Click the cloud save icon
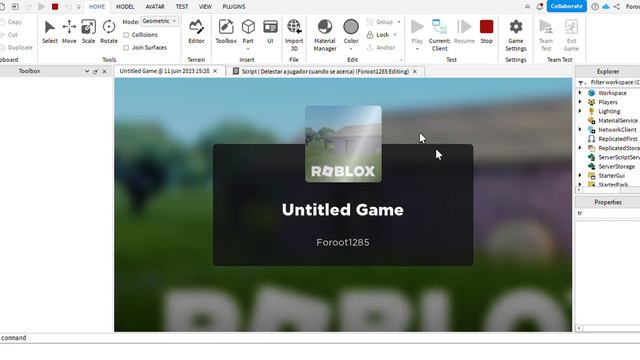 (x=606, y=7)
